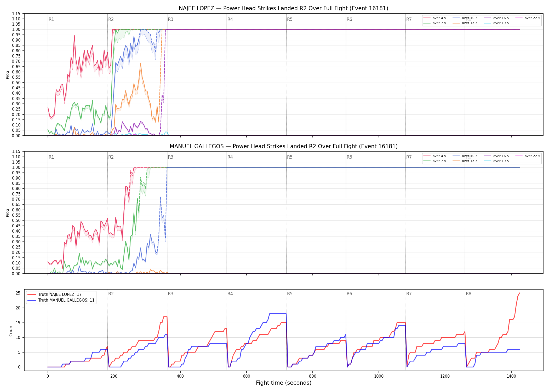The image size is (549, 392).
Task: Click R2 round marker in Najee Lopez chart
Action: coord(111,19)
